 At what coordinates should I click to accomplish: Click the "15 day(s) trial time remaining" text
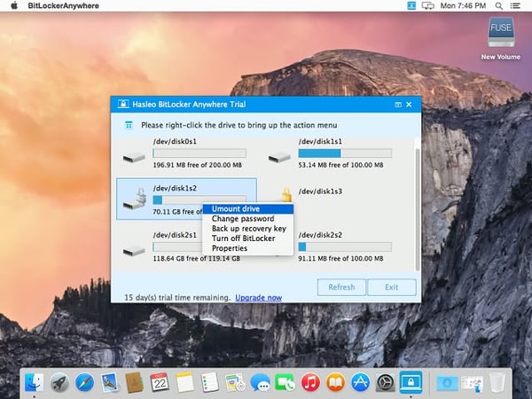(177, 298)
